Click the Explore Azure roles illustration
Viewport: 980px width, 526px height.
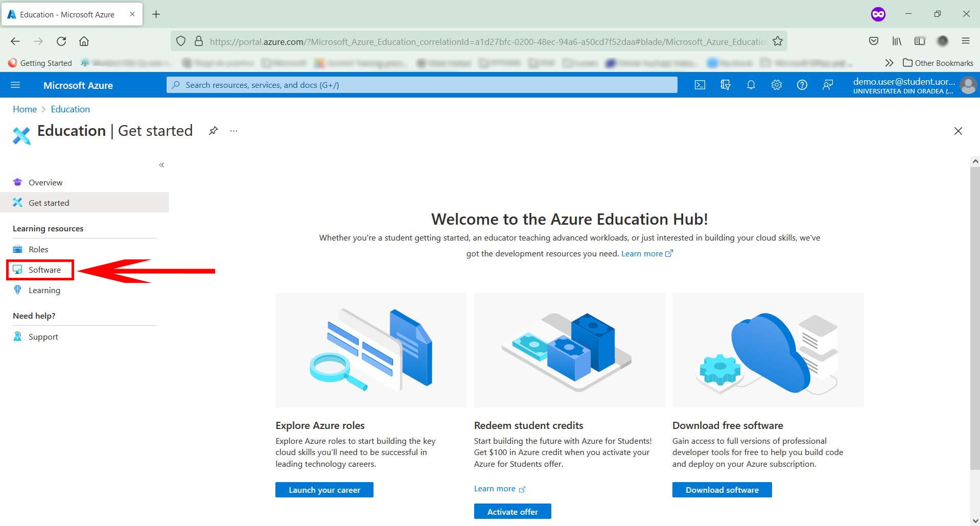[371, 350]
